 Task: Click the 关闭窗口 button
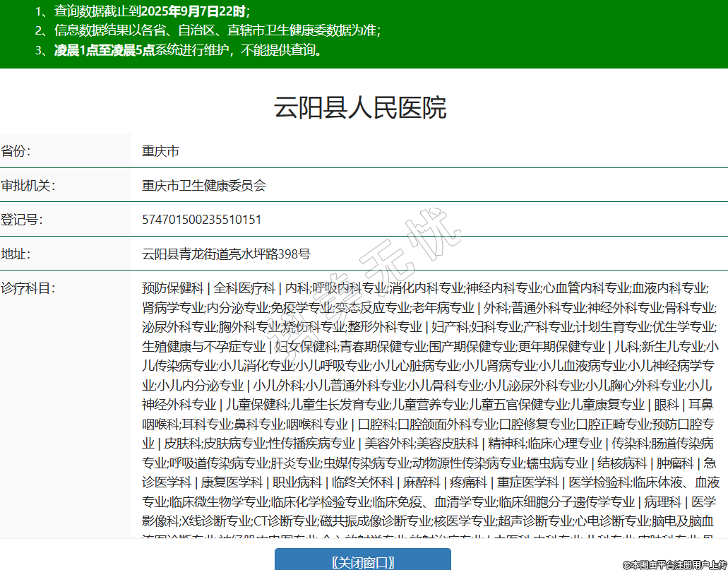[362, 562]
